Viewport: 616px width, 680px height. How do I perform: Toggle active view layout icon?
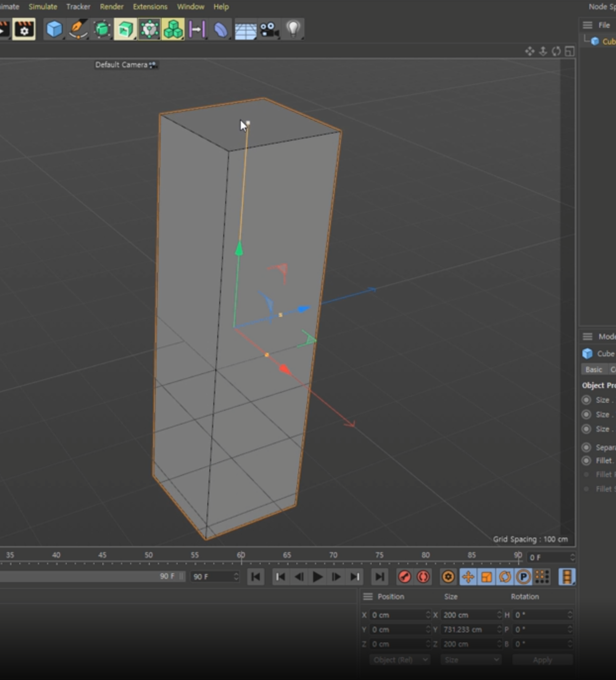[x=569, y=51]
